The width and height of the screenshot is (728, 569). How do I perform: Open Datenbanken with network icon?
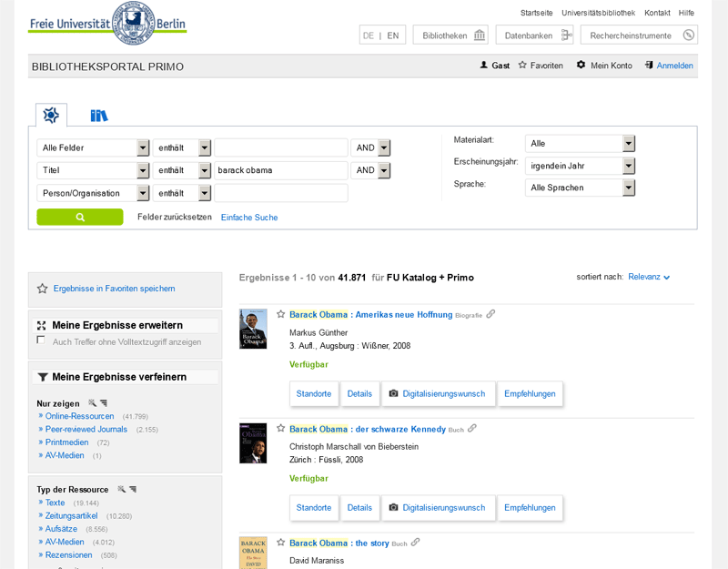(534, 36)
